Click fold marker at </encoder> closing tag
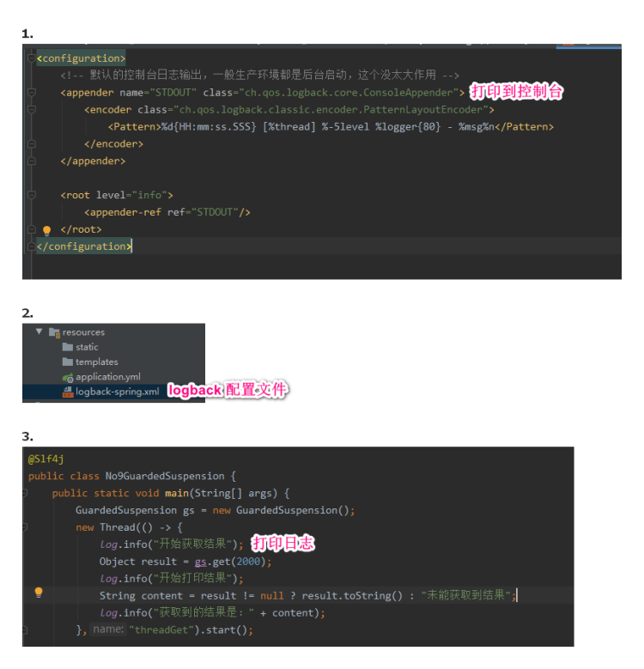The width and height of the screenshot is (644, 669). tap(31, 143)
